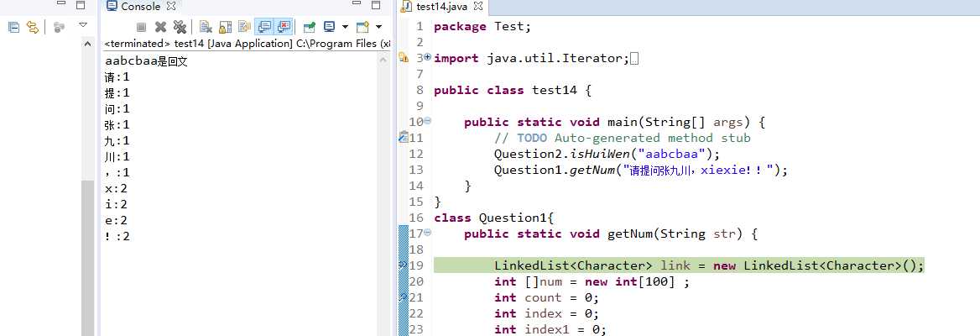Screen dimensions: 980x336
Task: Click the '川:1' console output line
Action: click(x=117, y=157)
